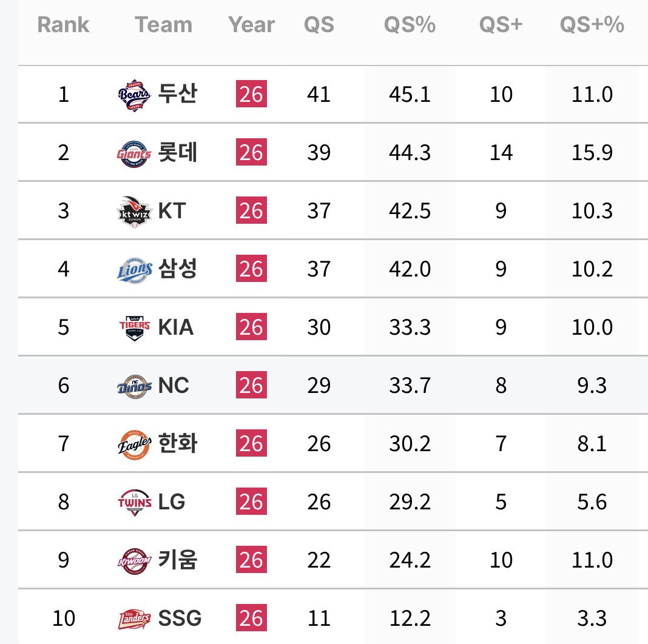Open the 롯데 team name link
Image resolution: width=648 pixels, height=644 pixels.
(178, 152)
